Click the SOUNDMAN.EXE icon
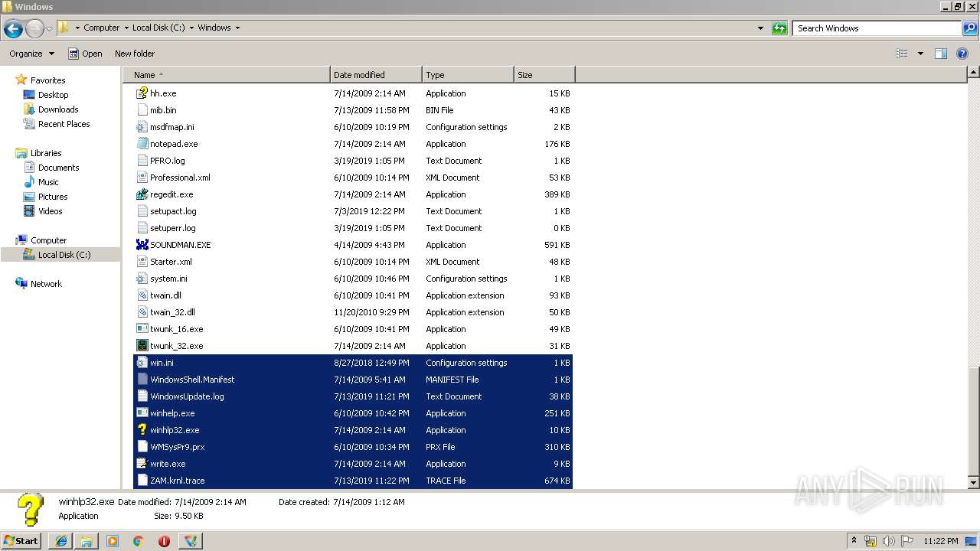 142,245
